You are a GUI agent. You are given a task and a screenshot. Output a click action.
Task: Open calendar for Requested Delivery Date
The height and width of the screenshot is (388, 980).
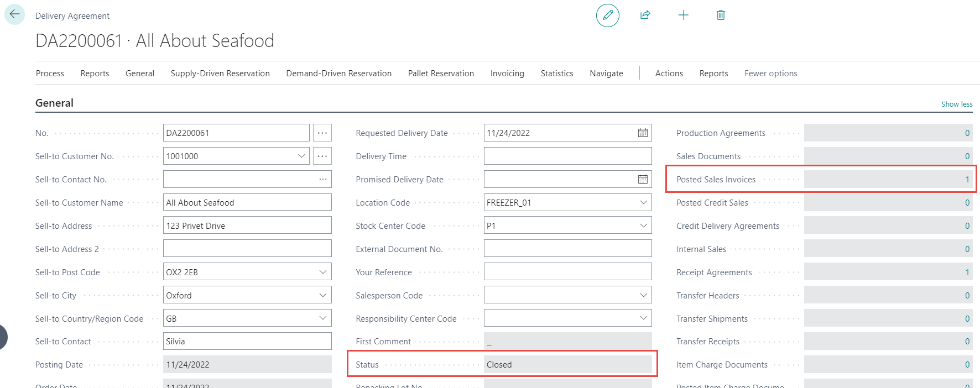click(x=643, y=133)
